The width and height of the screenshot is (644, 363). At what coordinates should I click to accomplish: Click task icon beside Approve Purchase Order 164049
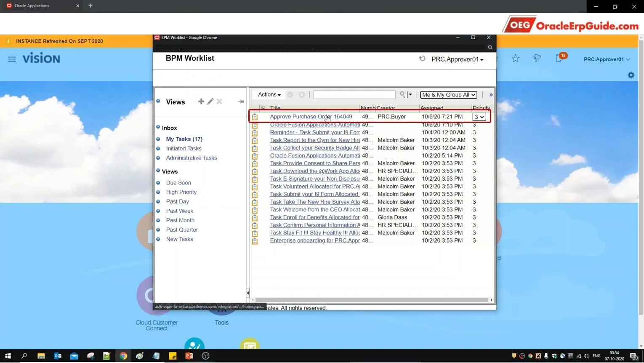click(x=255, y=117)
